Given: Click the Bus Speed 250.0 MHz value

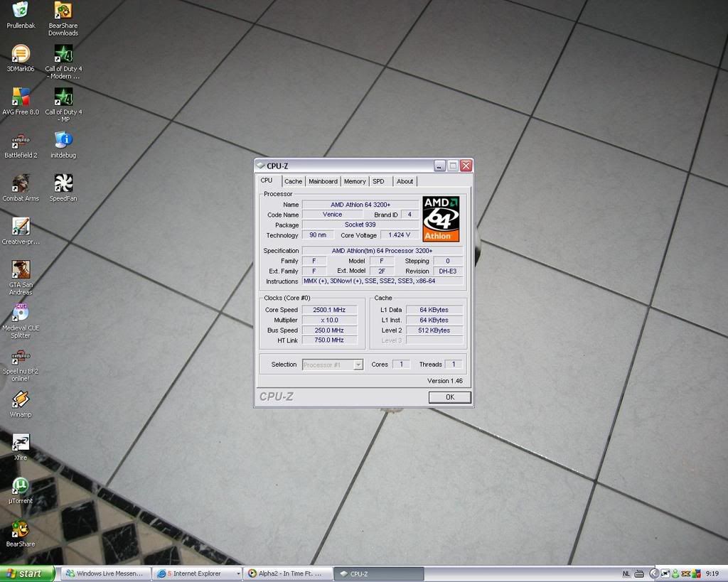Looking at the screenshot, I should pyautogui.click(x=329, y=330).
